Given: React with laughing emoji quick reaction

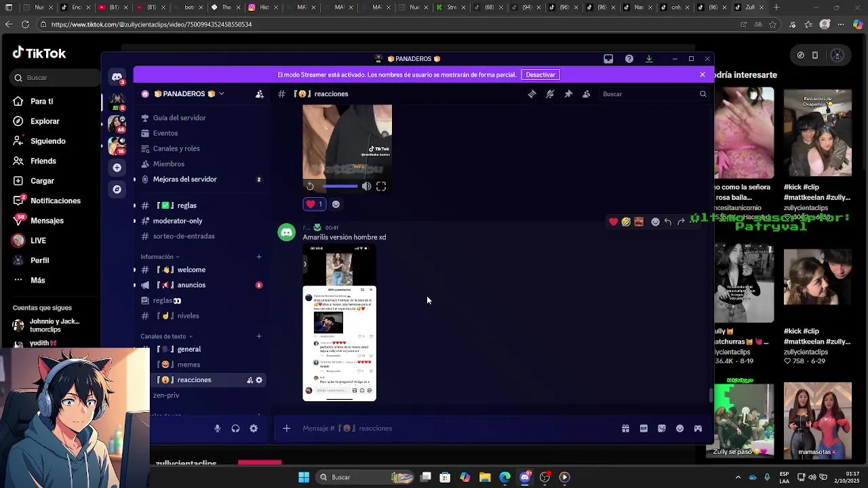Looking at the screenshot, I should point(626,222).
